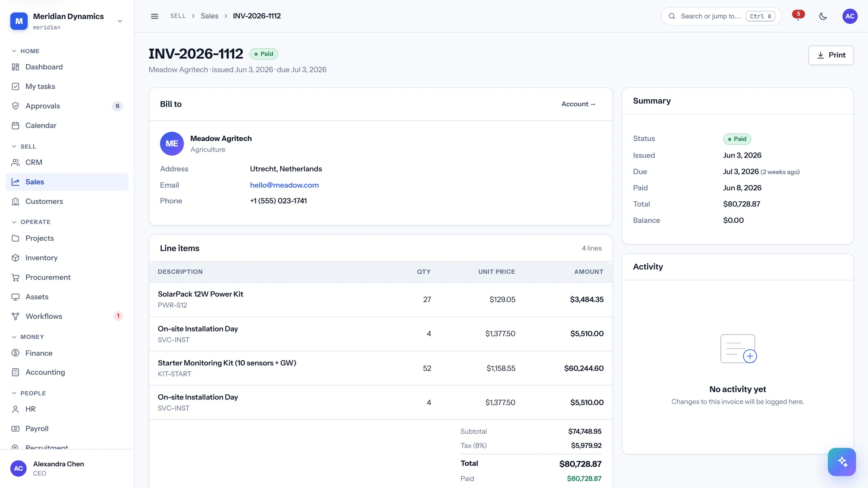
Task: Click the Procurement cart icon
Action: pos(15,277)
